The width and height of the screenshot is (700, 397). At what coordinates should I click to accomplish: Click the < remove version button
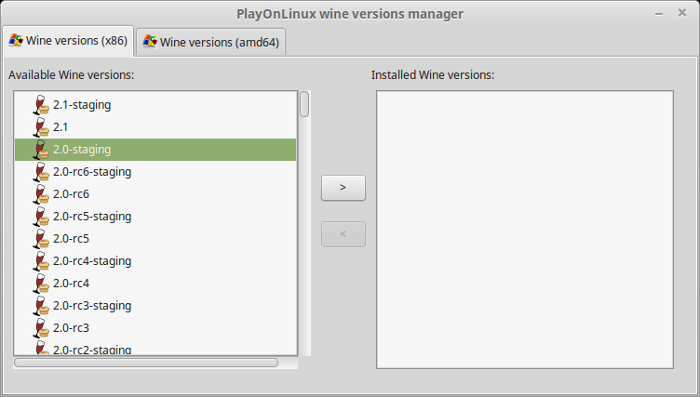point(343,234)
